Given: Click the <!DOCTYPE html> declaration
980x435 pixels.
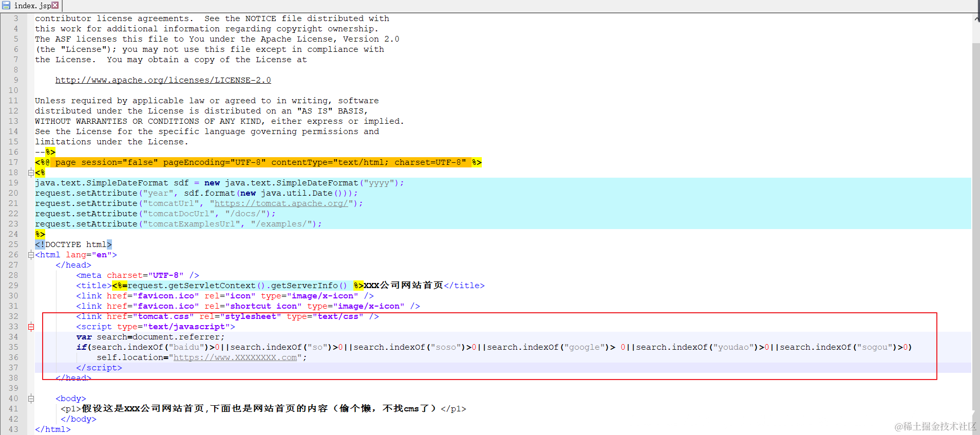Looking at the screenshot, I should point(73,244).
